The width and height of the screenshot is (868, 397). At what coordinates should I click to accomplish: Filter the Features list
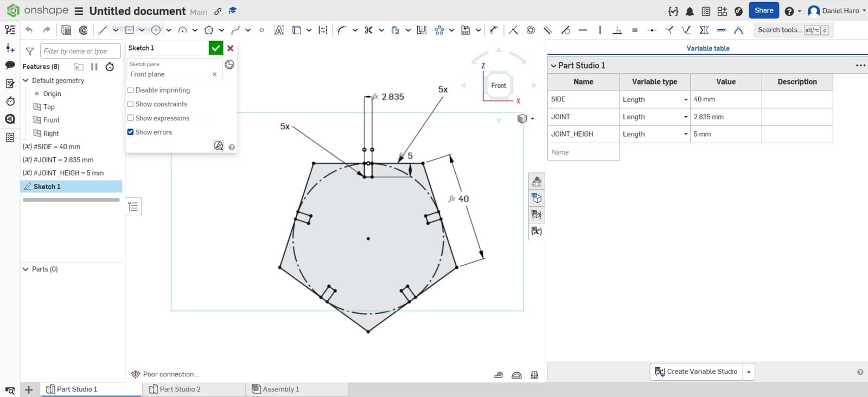(30, 51)
